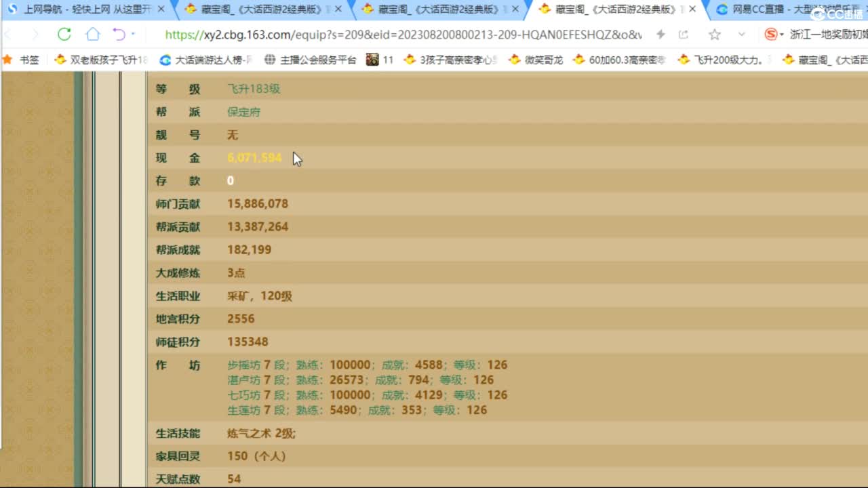Close the 上网导航 tab

pos(161,9)
